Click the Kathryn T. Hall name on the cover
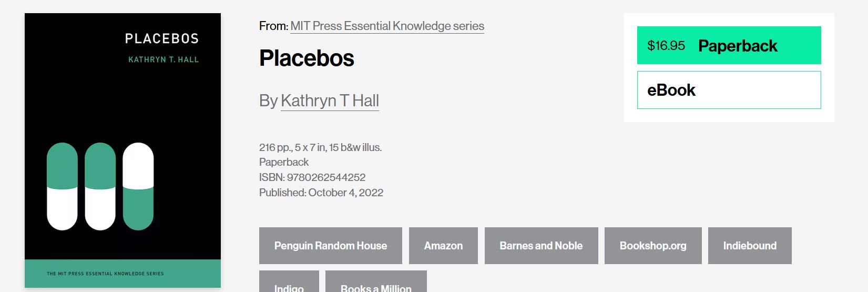 pos(164,59)
